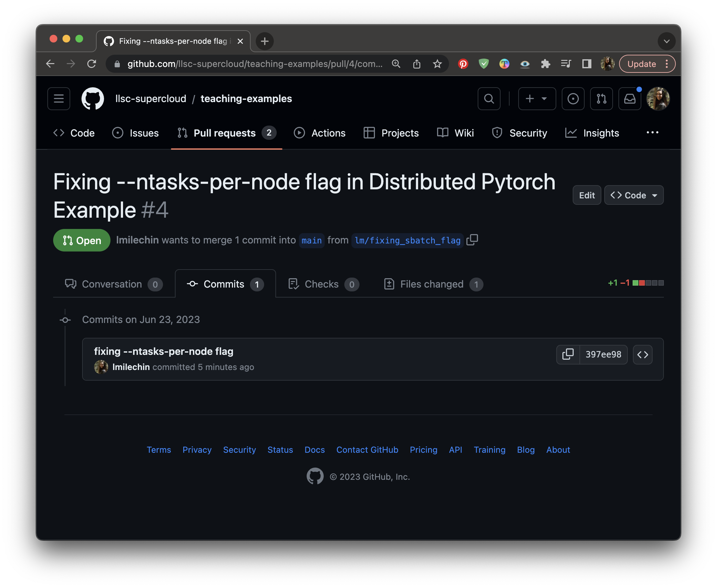Image resolution: width=717 pixels, height=588 pixels.
Task: Open the notifications inbox icon
Action: (630, 99)
